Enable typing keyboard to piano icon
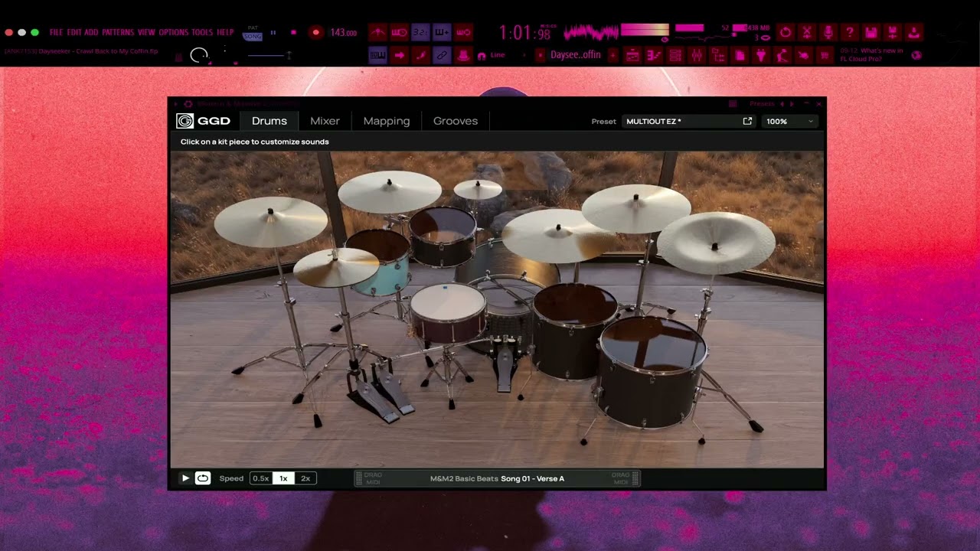 (377, 55)
